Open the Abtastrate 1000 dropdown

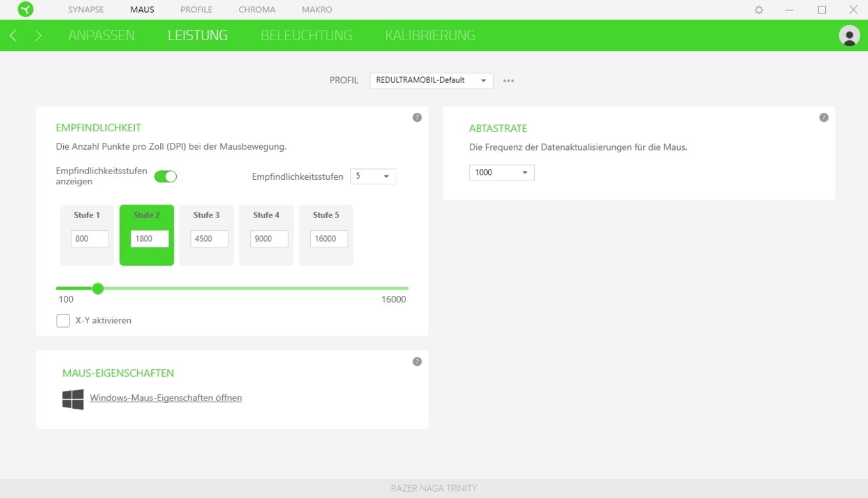pos(502,172)
